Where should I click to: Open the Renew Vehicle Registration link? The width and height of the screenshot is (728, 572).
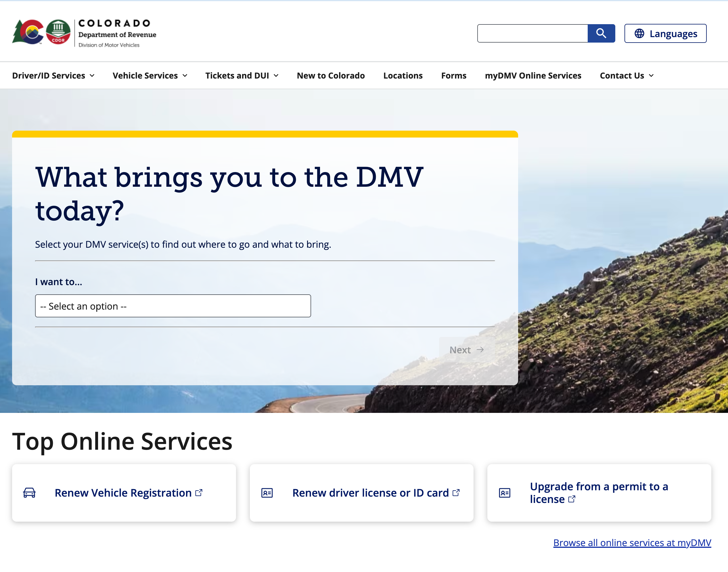pos(129,493)
